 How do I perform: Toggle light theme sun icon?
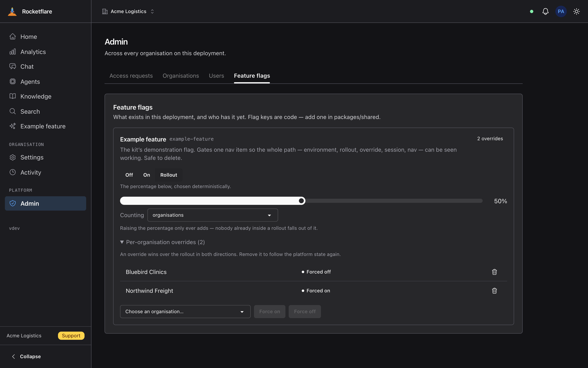pos(576,11)
